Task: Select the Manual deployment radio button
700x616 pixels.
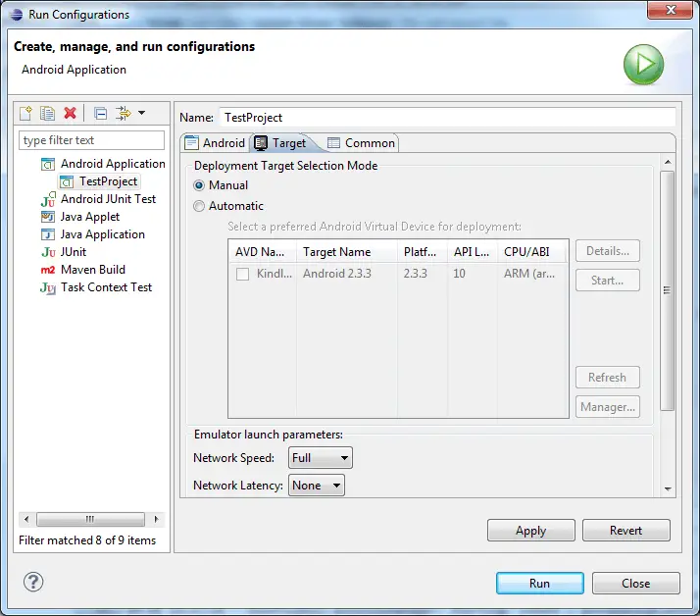Action: click(200, 185)
